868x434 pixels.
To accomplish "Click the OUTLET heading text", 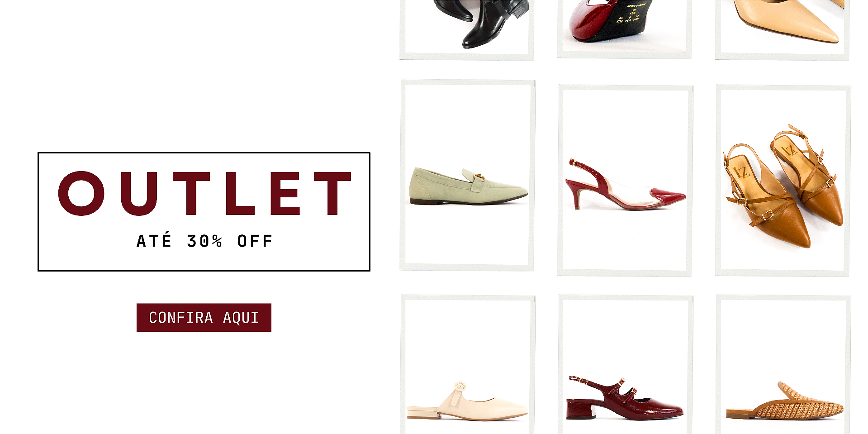I will point(204,193).
